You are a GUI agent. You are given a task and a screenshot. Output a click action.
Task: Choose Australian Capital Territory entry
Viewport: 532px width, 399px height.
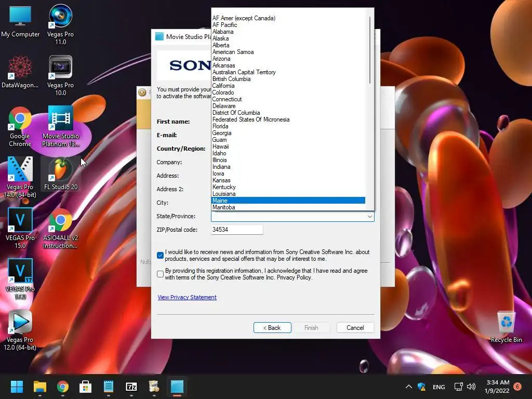[288, 72]
